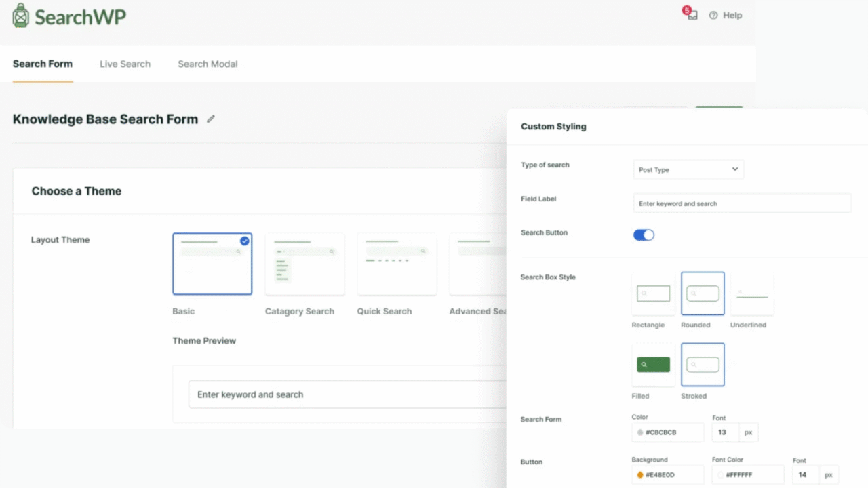Choose the Stroked button style
The image size is (868, 488).
coord(703,365)
